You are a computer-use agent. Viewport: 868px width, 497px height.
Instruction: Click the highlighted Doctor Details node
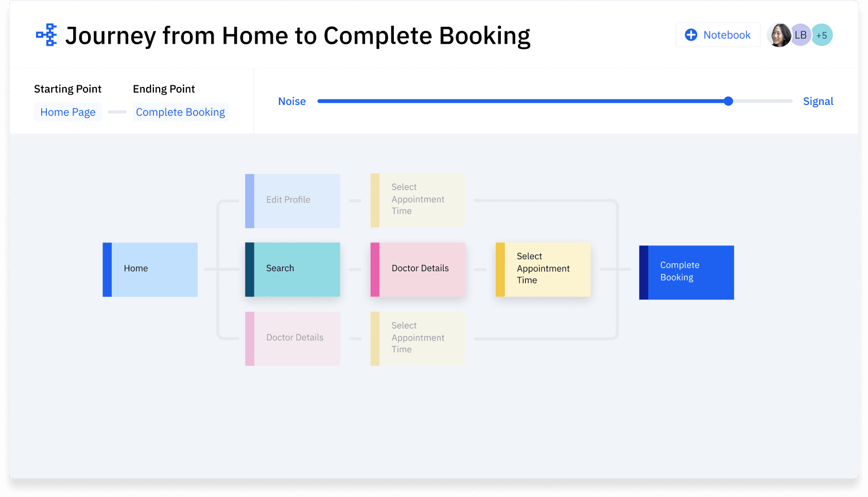click(418, 269)
